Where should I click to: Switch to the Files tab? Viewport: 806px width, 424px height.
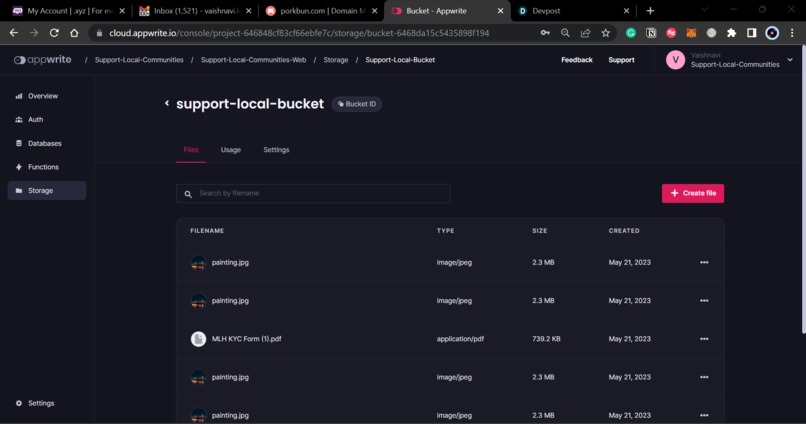click(191, 150)
